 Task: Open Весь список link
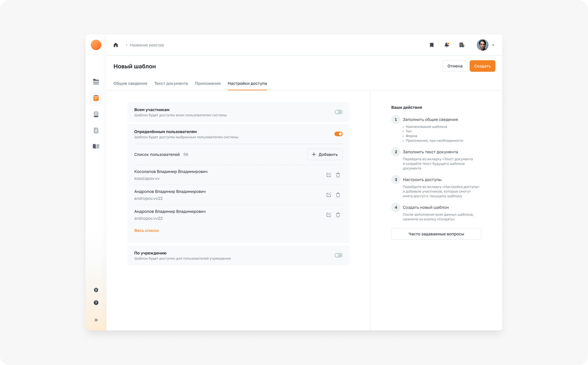[x=147, y=231]
